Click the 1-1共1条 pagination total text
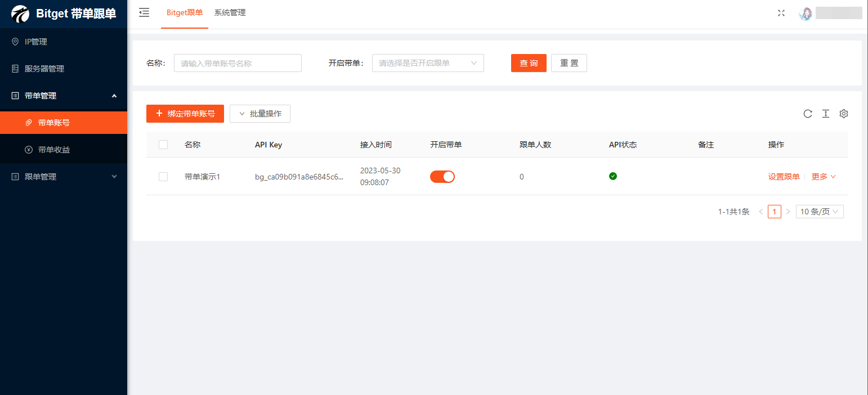868x395 pixels. 734,212
